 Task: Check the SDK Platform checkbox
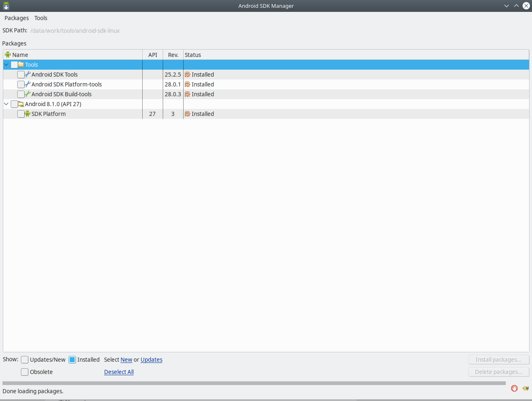tap(21, 114)
